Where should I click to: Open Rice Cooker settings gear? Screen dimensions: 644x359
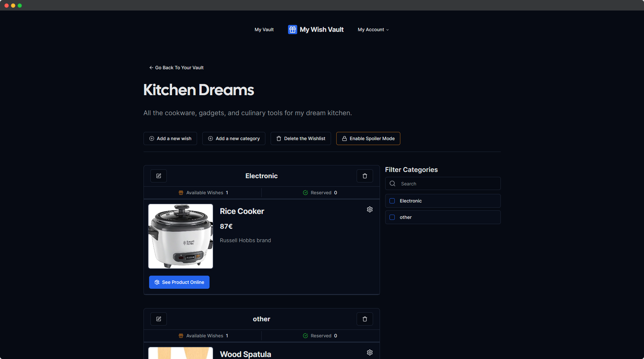(x=370, y=209)
